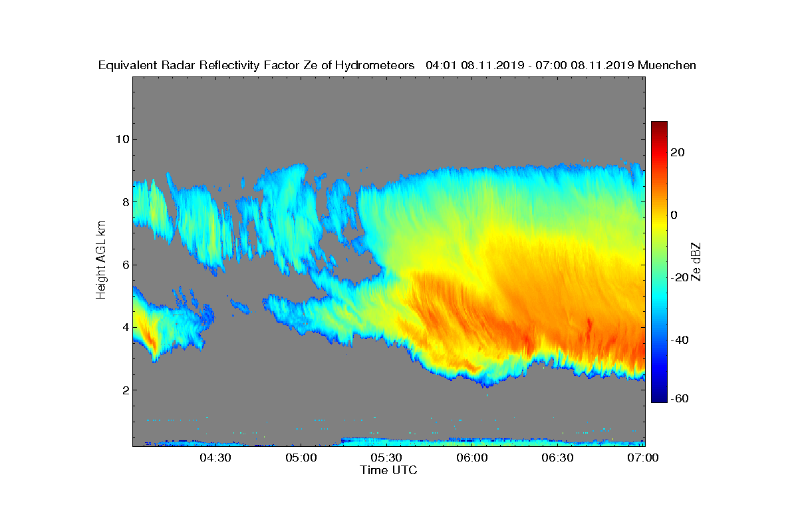
Task: Click the 07:00 time tick label
Action: click(x=642, y=458)
